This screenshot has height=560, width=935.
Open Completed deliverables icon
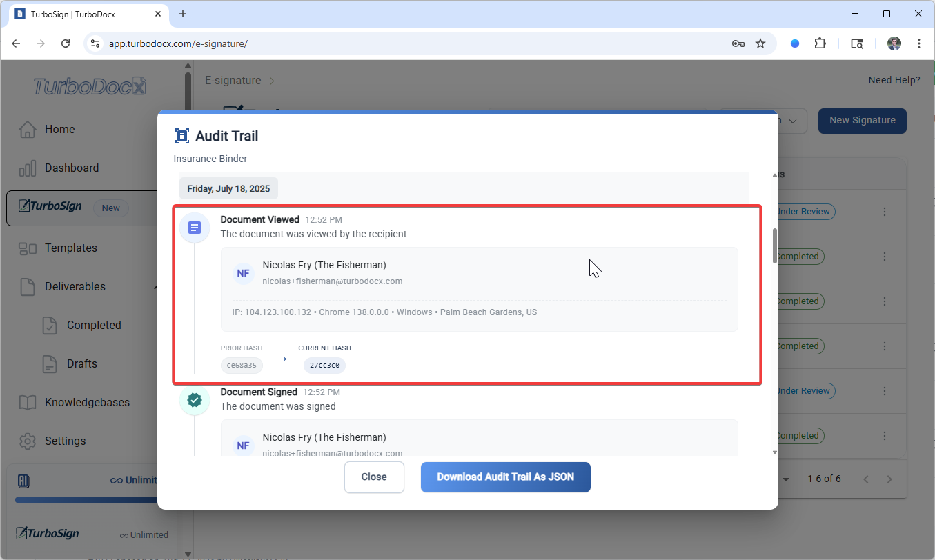click(x=50, y=325)
